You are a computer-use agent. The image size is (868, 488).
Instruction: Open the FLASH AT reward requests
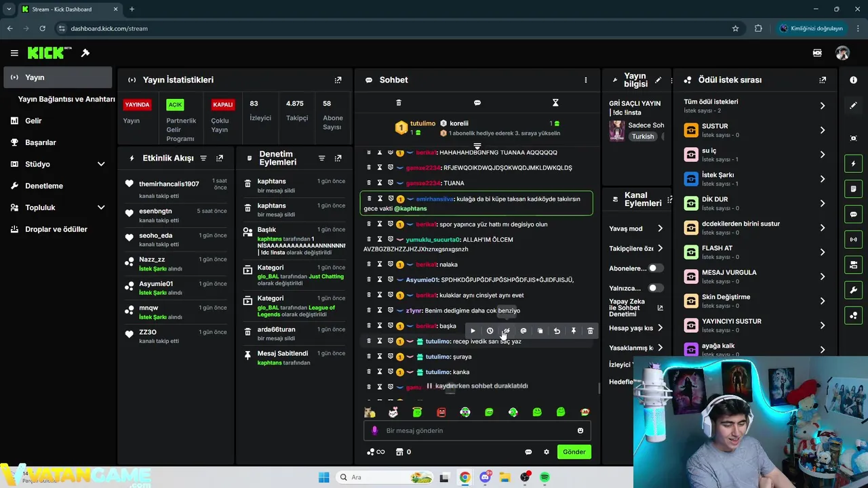[x=754, y=252]
